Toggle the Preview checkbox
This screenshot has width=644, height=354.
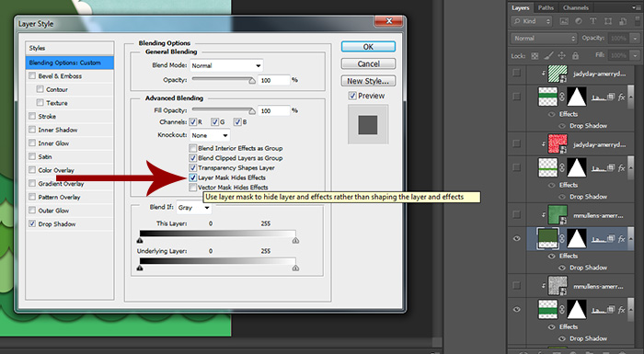tap(352, 96)
